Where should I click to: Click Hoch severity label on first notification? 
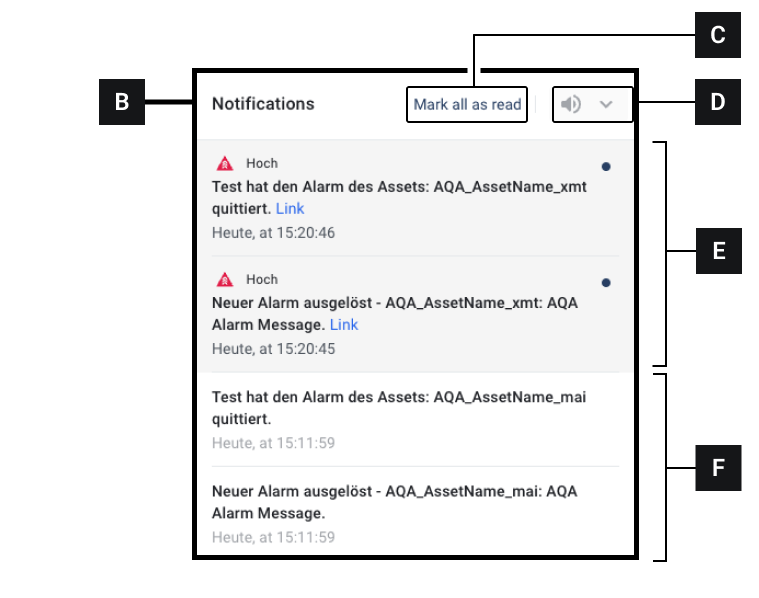click(262, 164)
